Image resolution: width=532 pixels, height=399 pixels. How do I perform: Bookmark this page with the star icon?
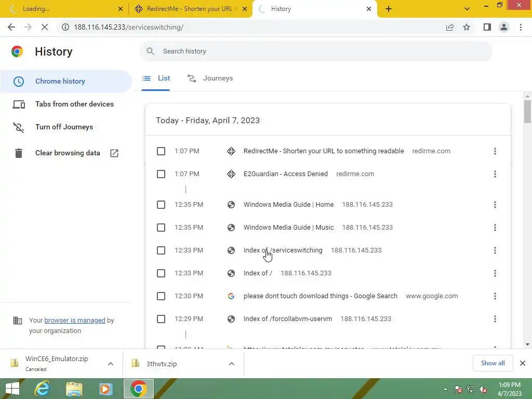tap(467, 27)
